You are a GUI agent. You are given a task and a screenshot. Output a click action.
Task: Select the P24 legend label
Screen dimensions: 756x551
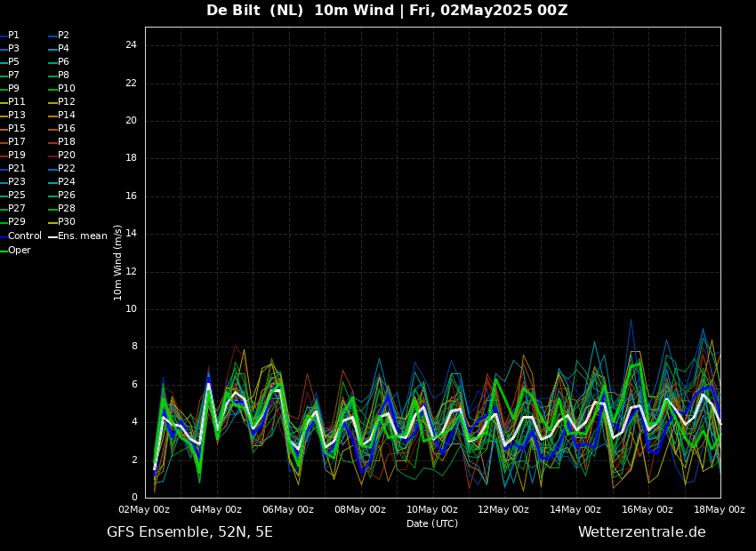click(x=66, y=182)
